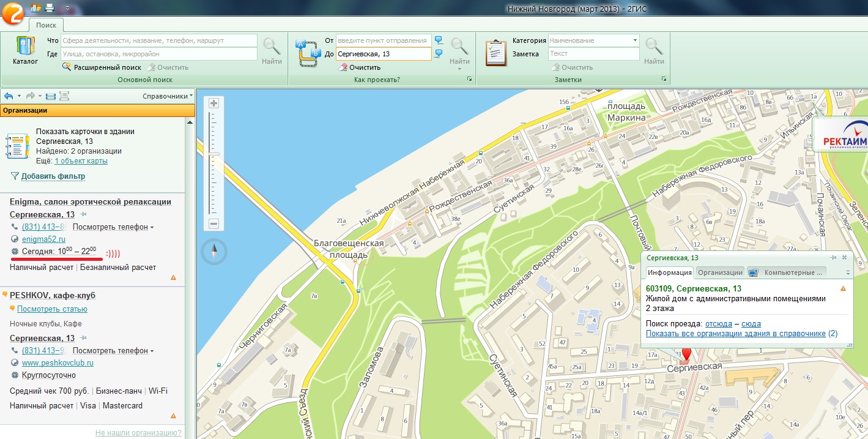The width and height of the screenshot is (868, 439).
Task: Expand popup tabs overflow arrow
Action: click(x=848, y=273)
